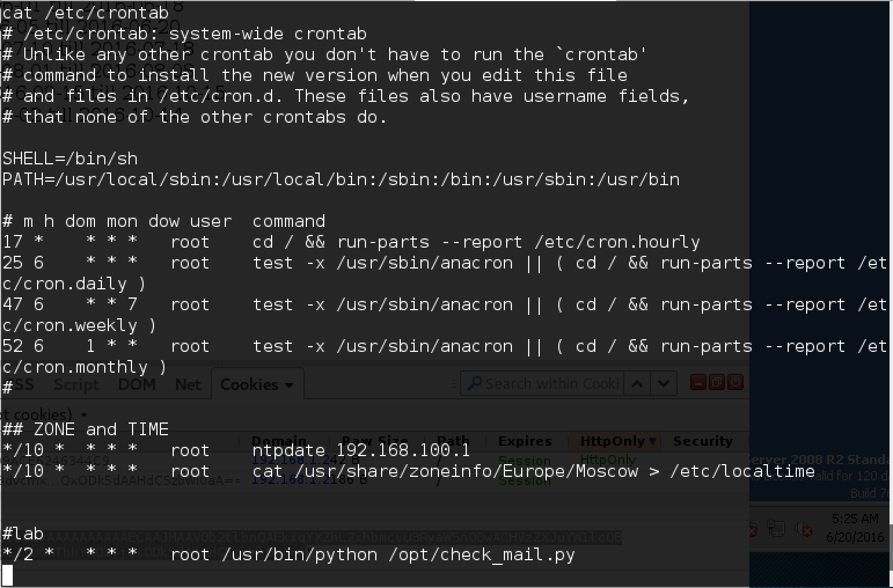Sort cookies by Raw Size column
The width and height of the screenshot is (893, 588).
click(x=375, y=442)
